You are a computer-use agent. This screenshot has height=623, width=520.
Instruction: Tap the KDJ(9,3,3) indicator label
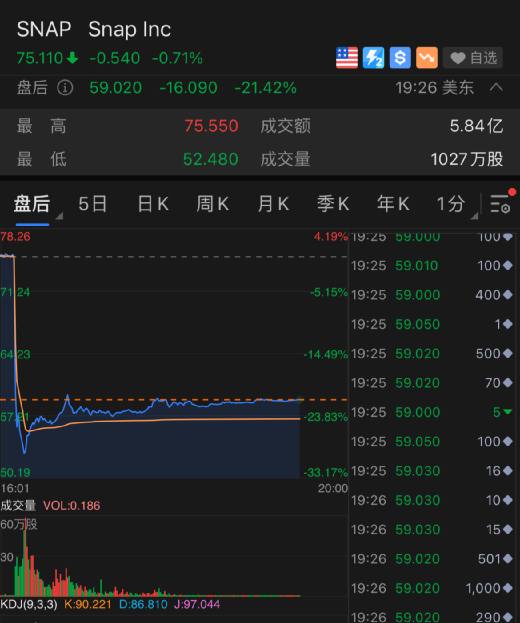click(x=29, y=604)
